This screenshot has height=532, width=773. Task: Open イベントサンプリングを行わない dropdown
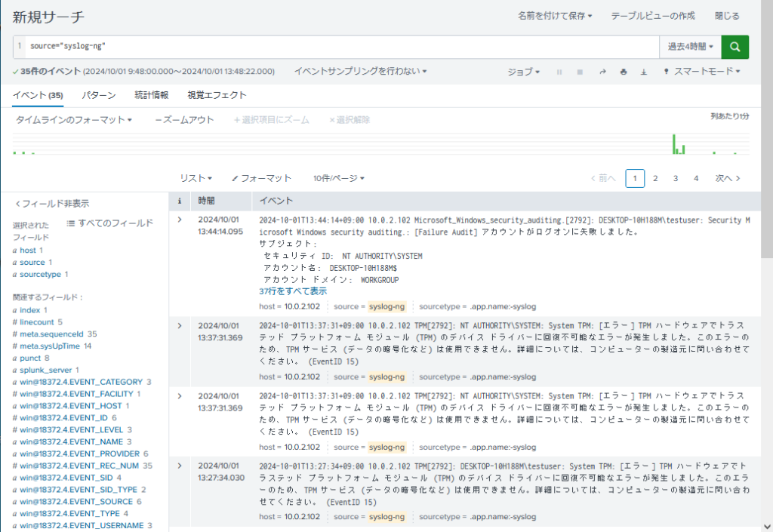click(360, 71)
